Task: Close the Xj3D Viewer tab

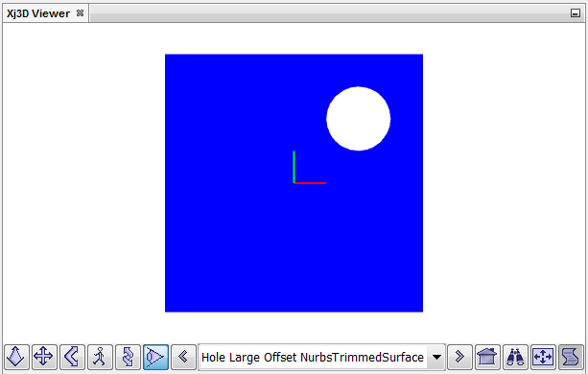Action: click(80, 13)
